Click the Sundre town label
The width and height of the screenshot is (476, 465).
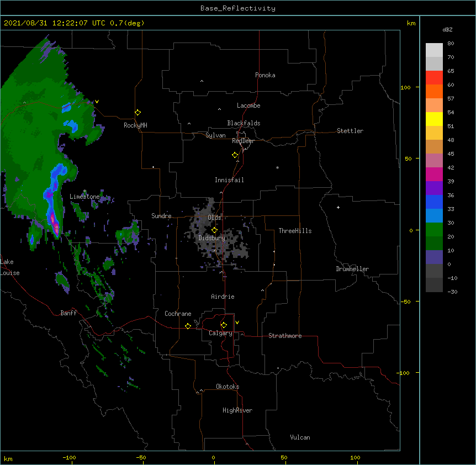[161, 216]
